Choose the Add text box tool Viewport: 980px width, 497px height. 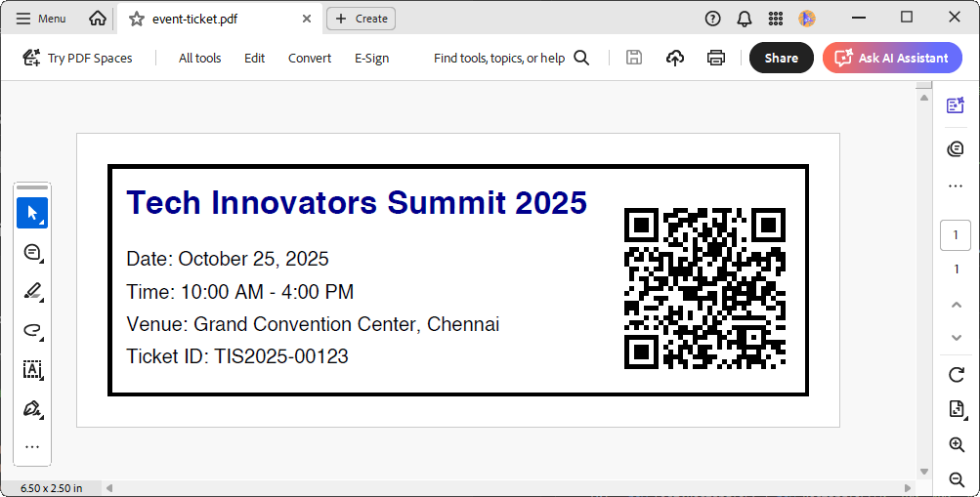point(32,369)
